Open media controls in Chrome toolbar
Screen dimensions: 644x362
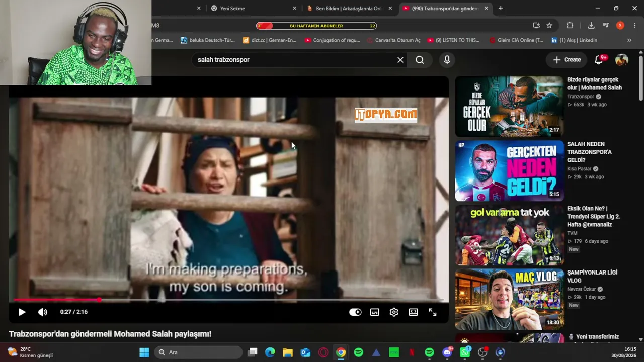(606, 25)
